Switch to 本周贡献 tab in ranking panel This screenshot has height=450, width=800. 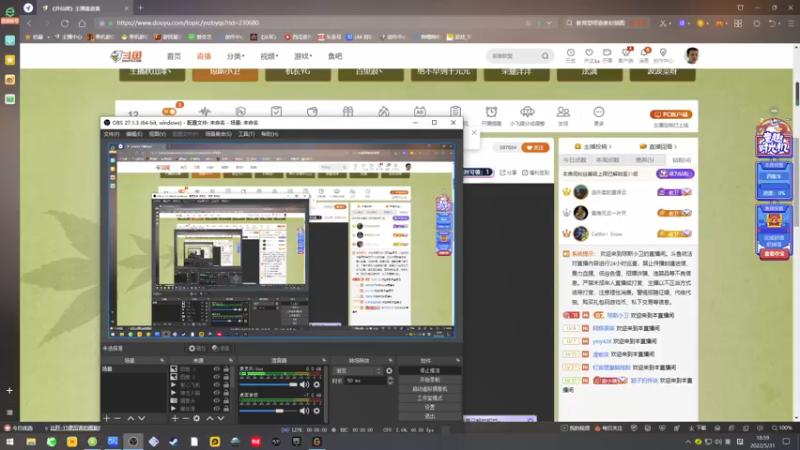pos(607,160)
